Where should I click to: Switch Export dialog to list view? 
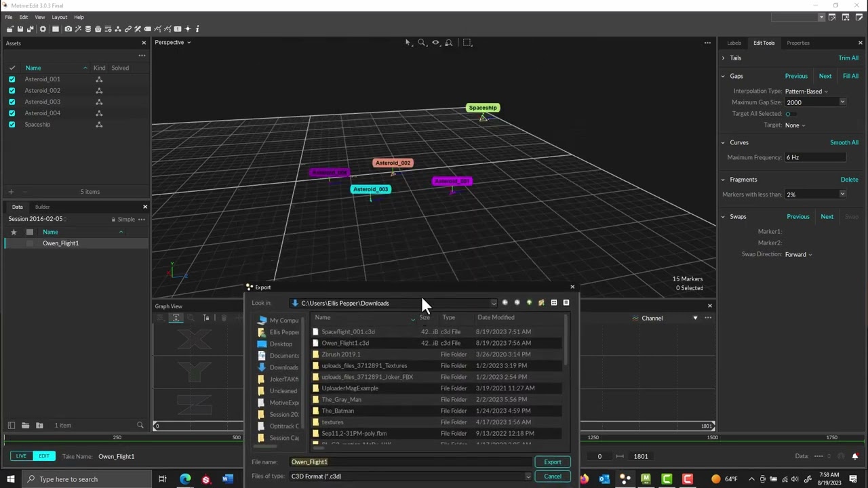click(x=554, y=302)
